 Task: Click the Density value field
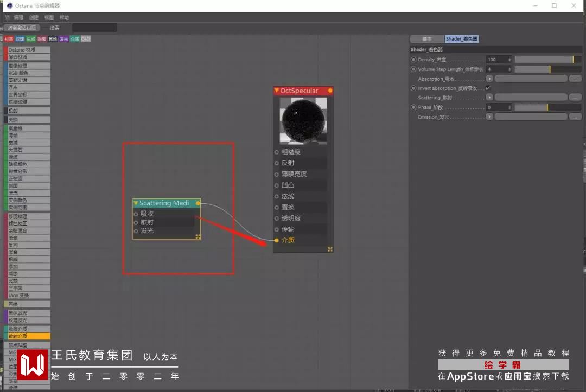tap(496, 59)
